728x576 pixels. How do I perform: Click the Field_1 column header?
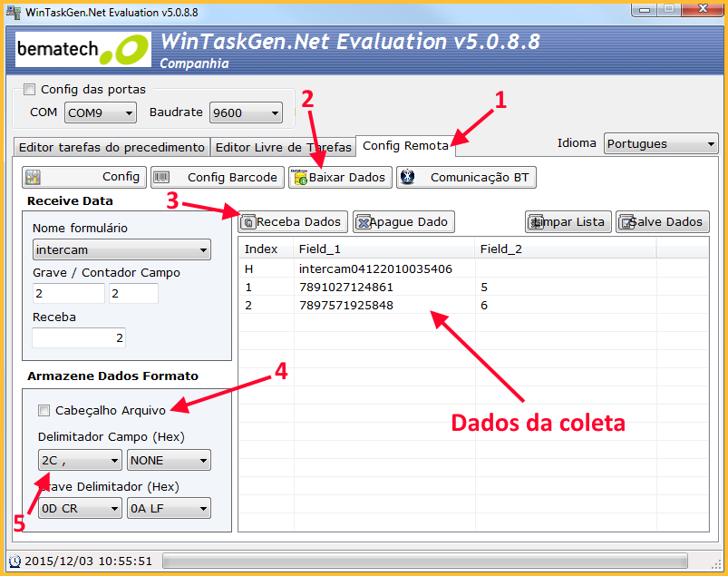(x=384, y=249)
